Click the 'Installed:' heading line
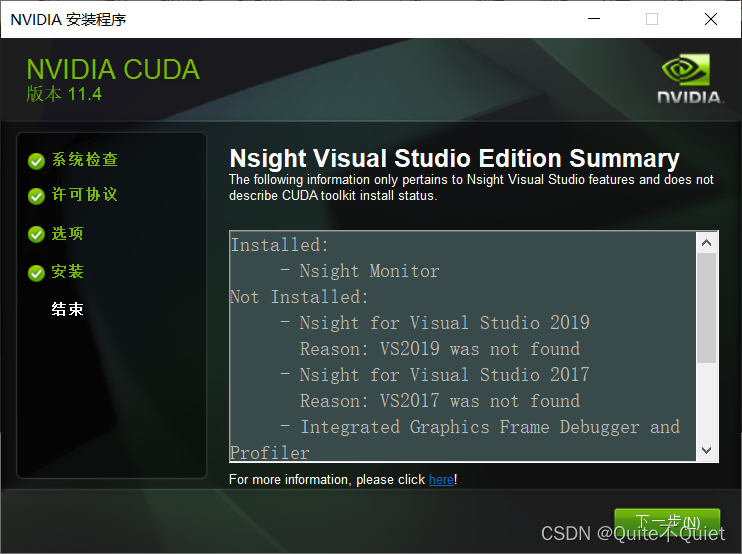Image resolution: width=742 pixels, height=554 pixels. coord(279,245)
